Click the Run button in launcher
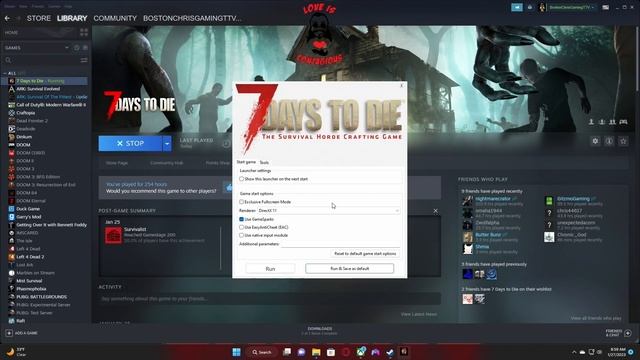 (270, 269)
